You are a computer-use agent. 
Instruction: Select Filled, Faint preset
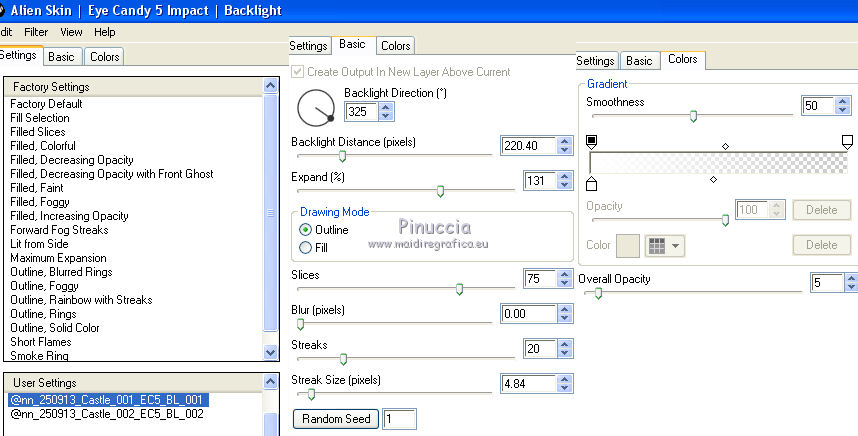pyautogui.click(x=37, y=188)
